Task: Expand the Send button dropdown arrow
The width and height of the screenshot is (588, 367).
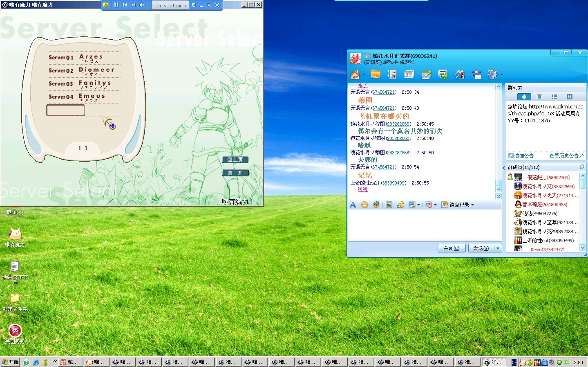Action: click(498, 248)
